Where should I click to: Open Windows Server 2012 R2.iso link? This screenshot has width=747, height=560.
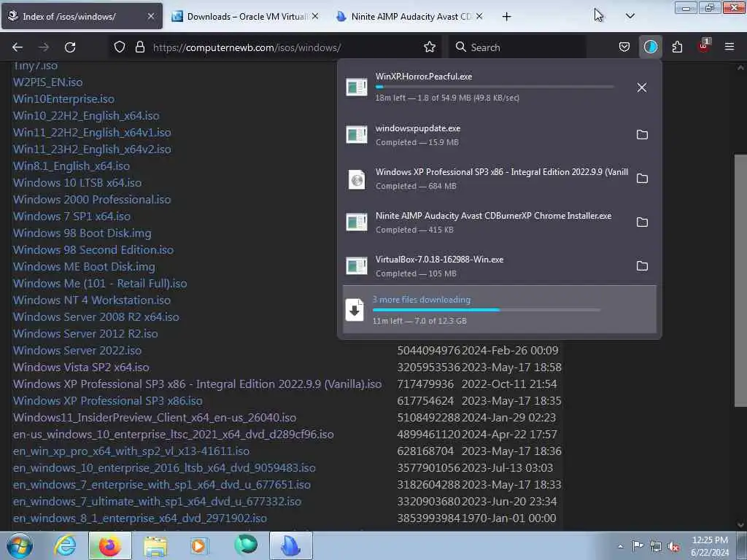[85, 333]
